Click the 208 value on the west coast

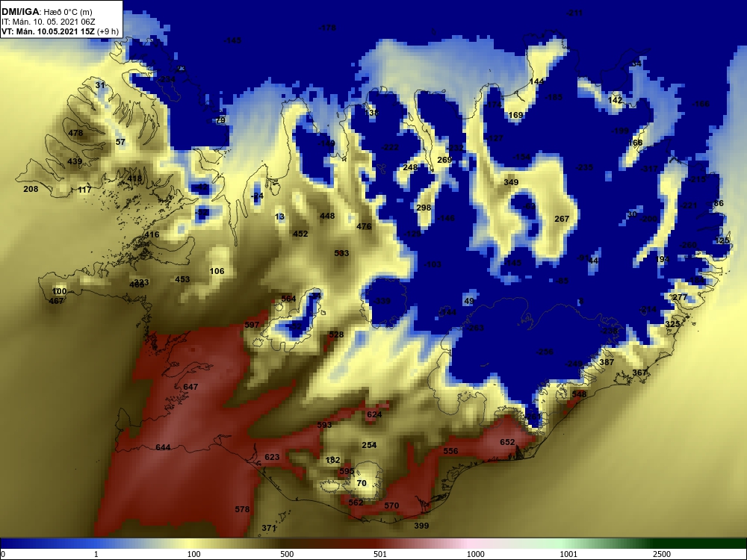click(x=31, y=189)
